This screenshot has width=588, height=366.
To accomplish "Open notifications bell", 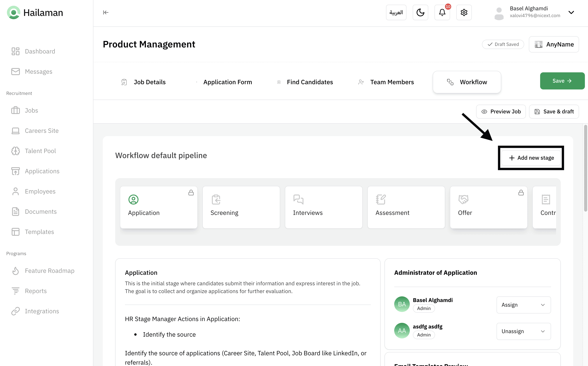I will coord(442,12).
